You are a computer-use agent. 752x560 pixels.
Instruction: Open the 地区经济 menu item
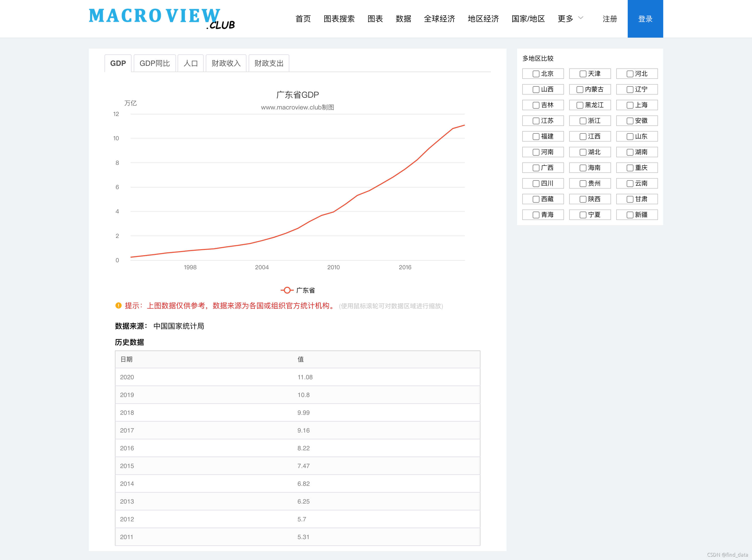[x=483, y=19]
